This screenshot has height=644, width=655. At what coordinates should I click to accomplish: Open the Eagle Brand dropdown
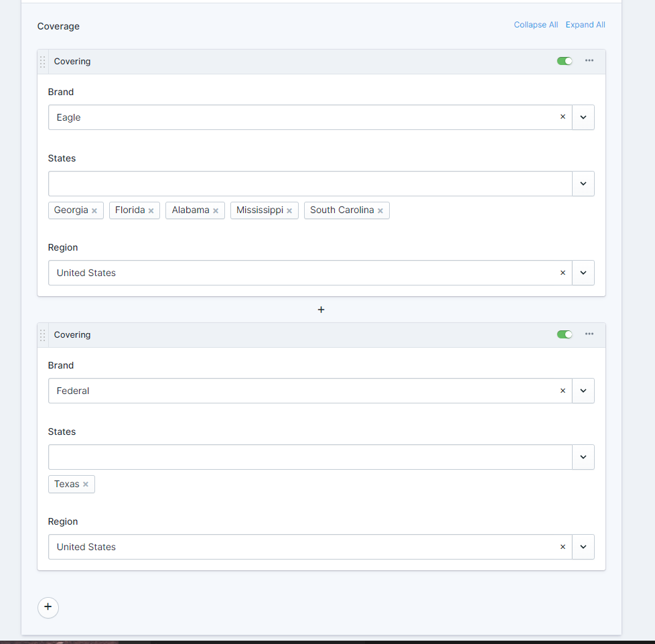pos(583,117)
